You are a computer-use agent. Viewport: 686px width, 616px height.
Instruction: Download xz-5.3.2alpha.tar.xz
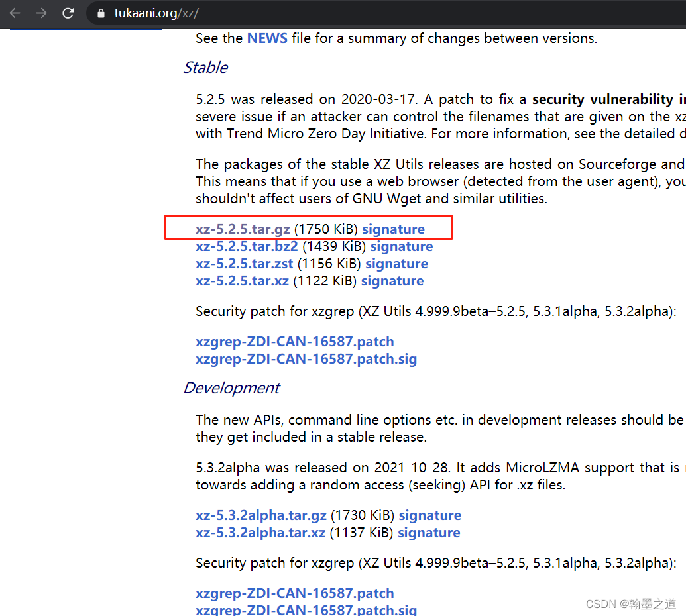[x=260, y=533]
